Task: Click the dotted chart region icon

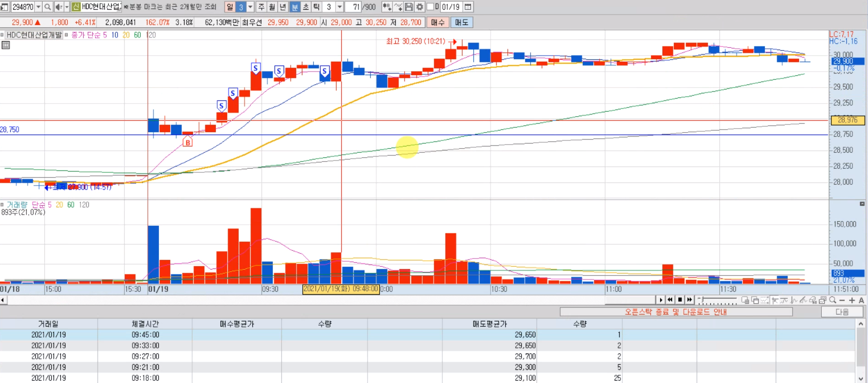Action: (x=765, y=300)
